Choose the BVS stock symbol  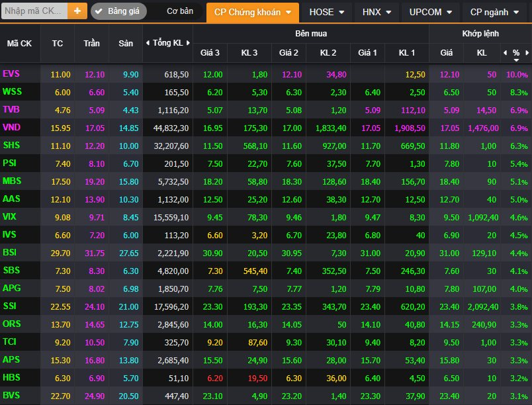11,396
